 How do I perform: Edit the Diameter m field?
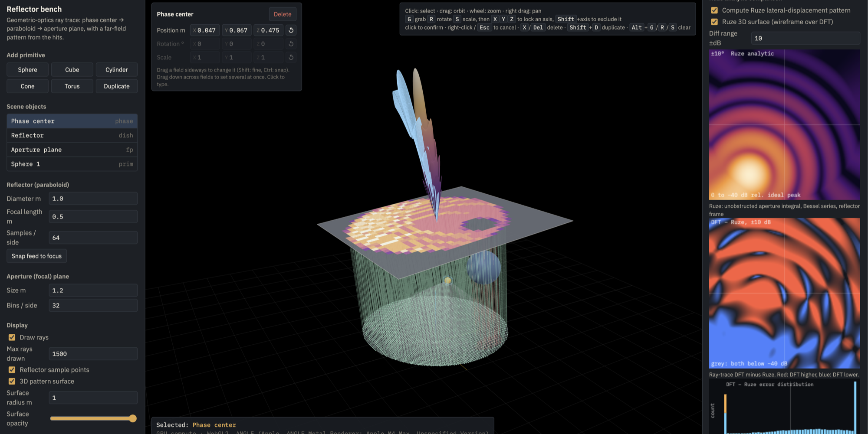point(93,199)
